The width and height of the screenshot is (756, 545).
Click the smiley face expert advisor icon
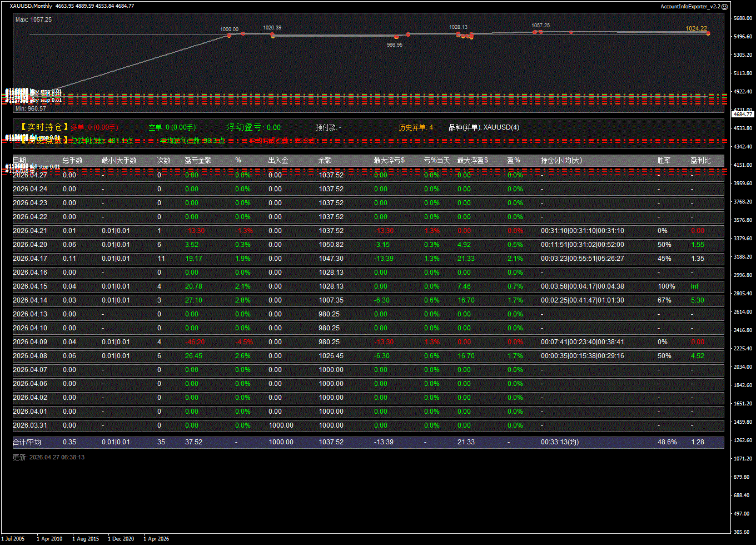pos(724,6)
